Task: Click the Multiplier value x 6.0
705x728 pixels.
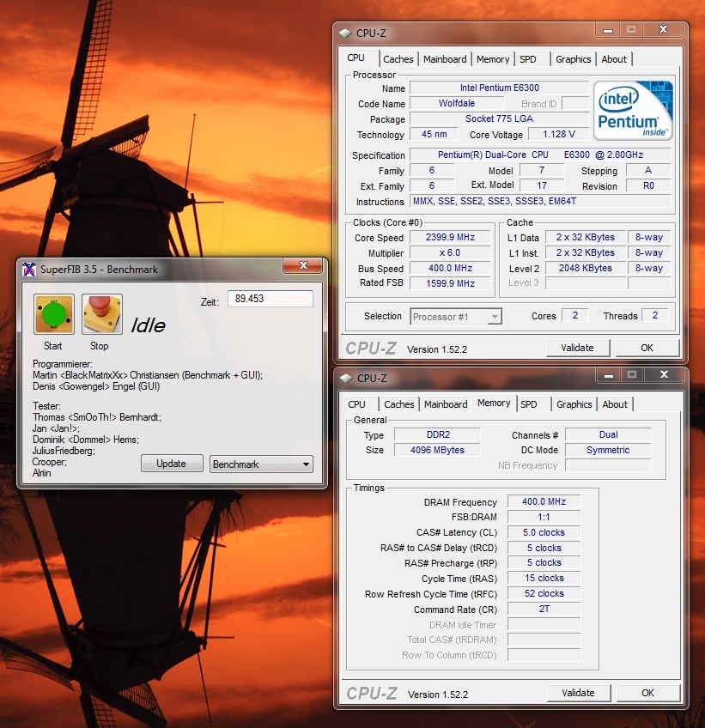Action: [x=450, y=252]
